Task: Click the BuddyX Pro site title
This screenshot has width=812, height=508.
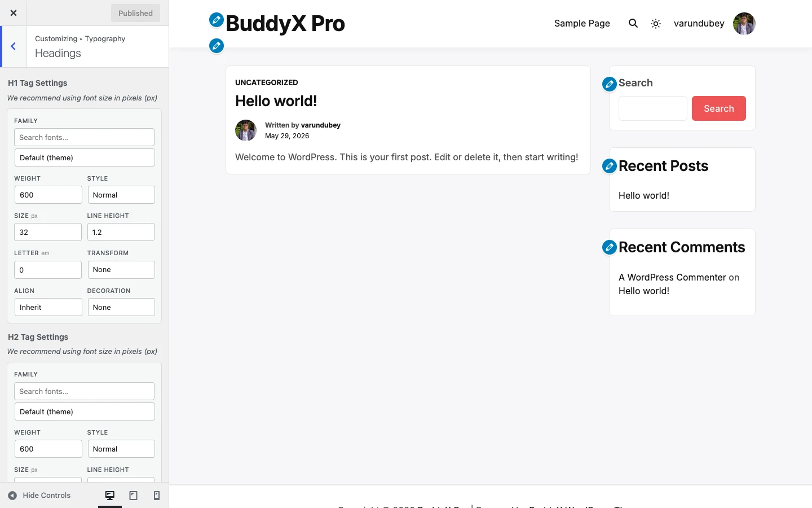Action: click(285, 24)
